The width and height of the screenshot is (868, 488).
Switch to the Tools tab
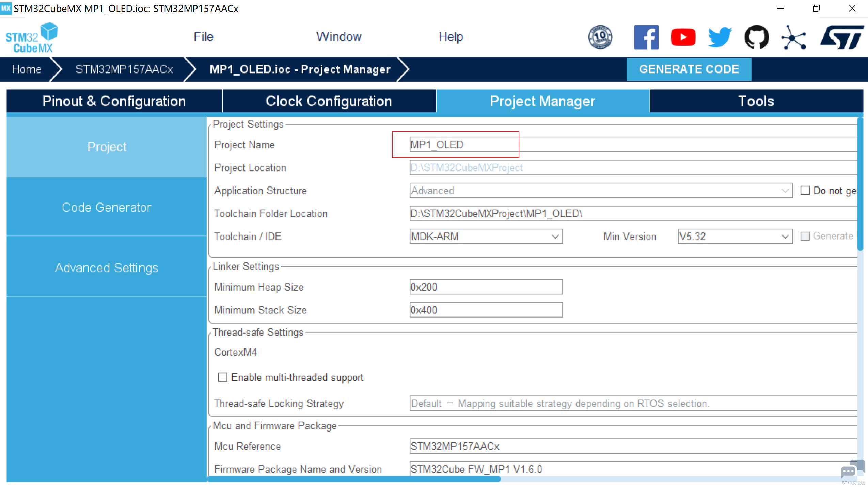point(756,101)
